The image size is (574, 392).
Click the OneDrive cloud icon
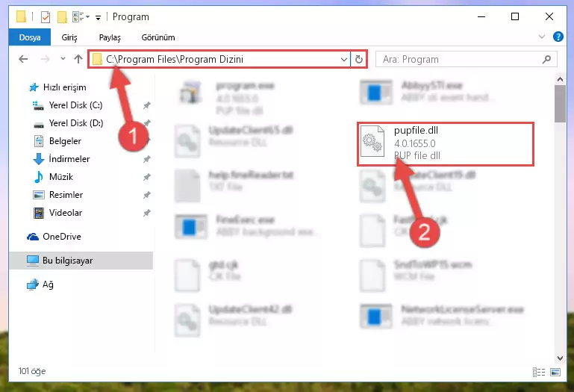tap(33, 237)
